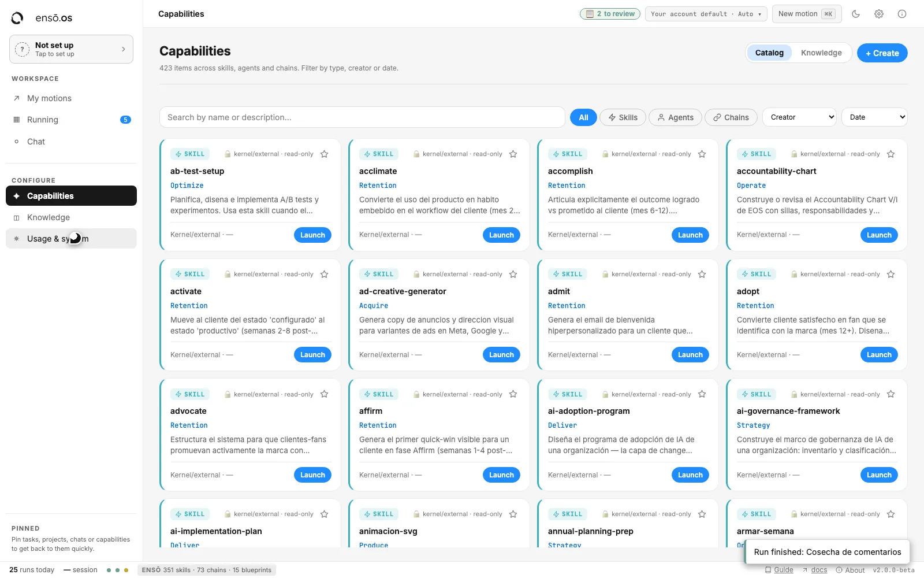Click the New motion button
Screen dimensions: 924x578
(x=806, y=14)
